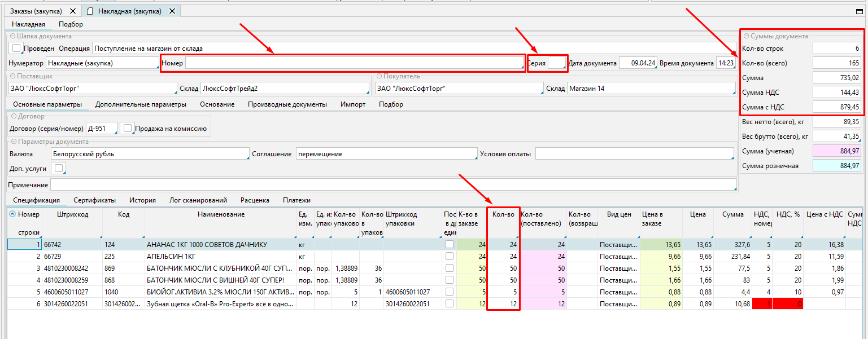Toggle the Проведен checkbox
This screenshot has height=339, width=868.
16,49
